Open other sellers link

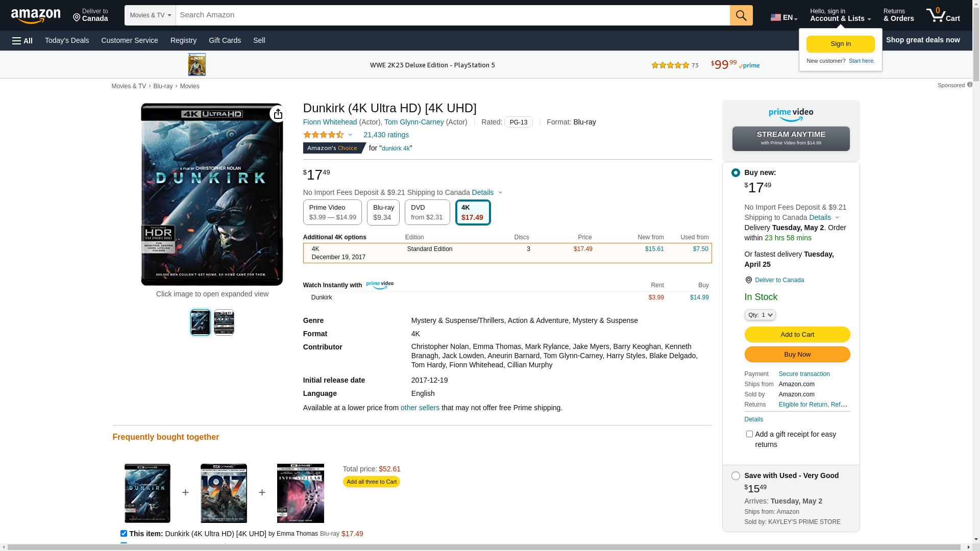tap(420, 408)
